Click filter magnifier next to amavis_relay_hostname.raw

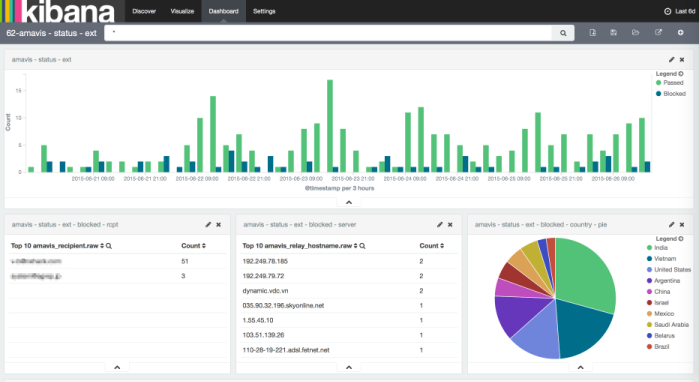click(362, 246)
